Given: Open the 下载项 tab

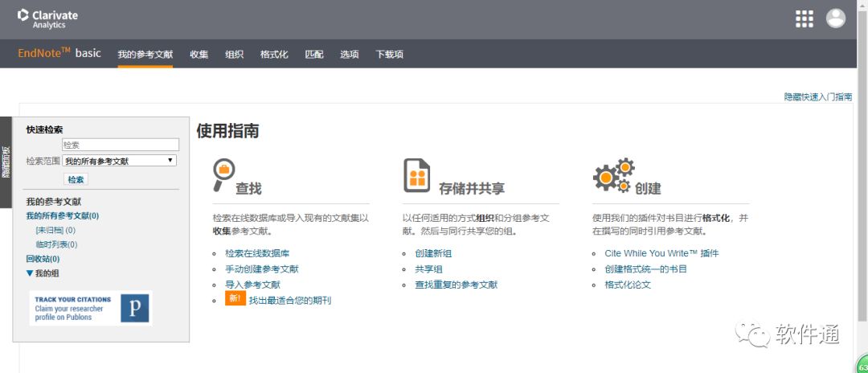Looking at the screenshot, I should tap(389, 54).
